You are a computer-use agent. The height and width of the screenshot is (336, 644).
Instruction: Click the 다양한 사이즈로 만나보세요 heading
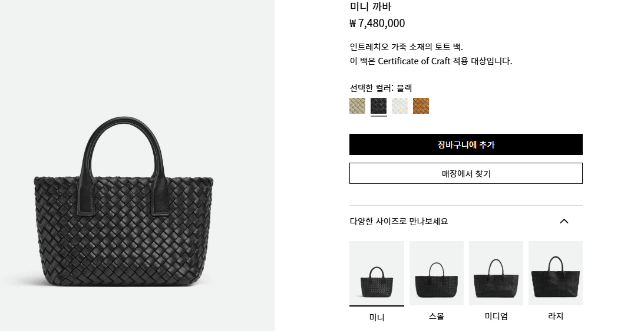(398, 222)
